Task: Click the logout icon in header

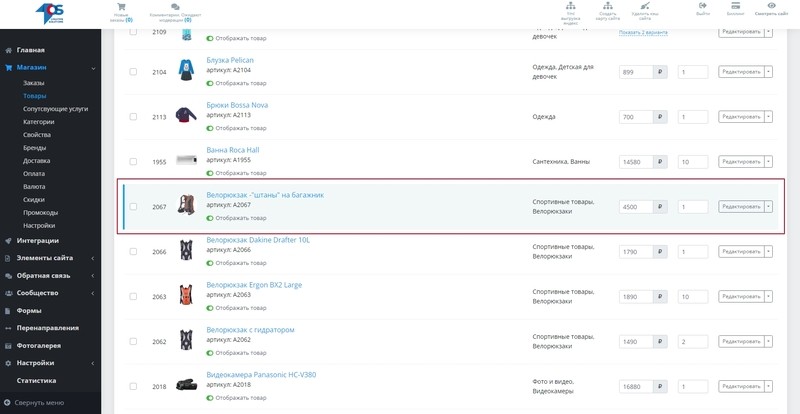Action: pyautogui.click(x=703, y=6)
